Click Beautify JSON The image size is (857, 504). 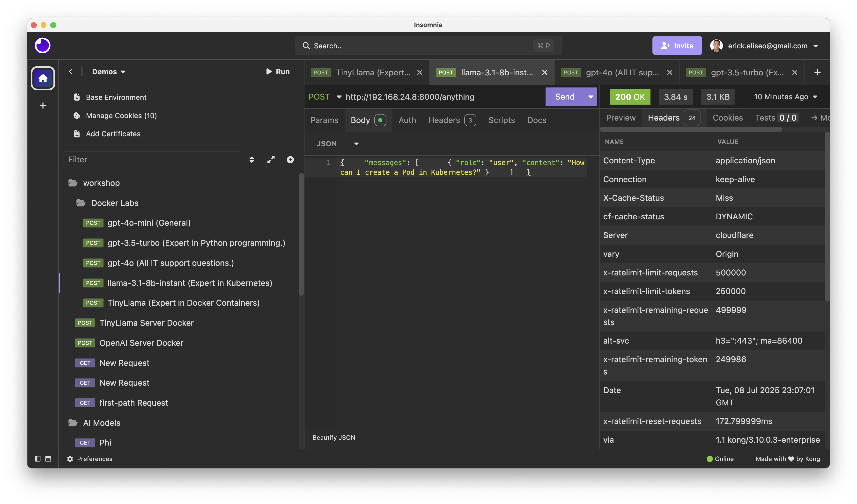(x=334, y=438)
